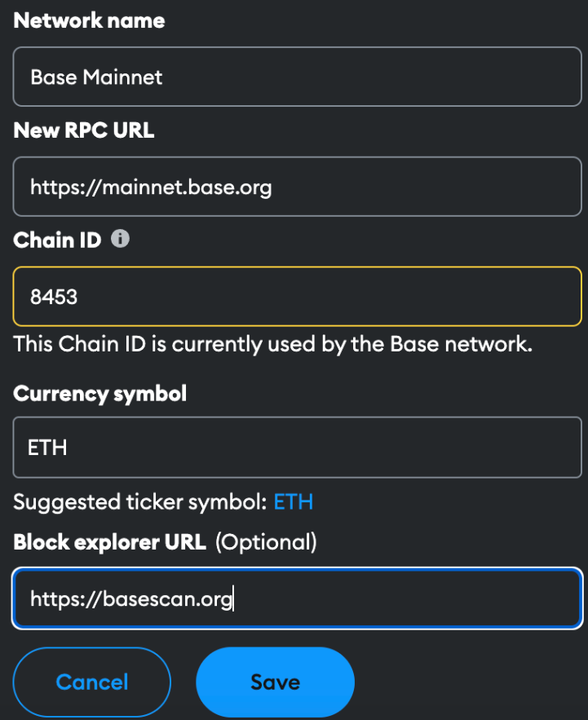Viewport: 588px width, 720px height.
Task: Click the https://mainnet.base.org URL text
Action: 150,188
